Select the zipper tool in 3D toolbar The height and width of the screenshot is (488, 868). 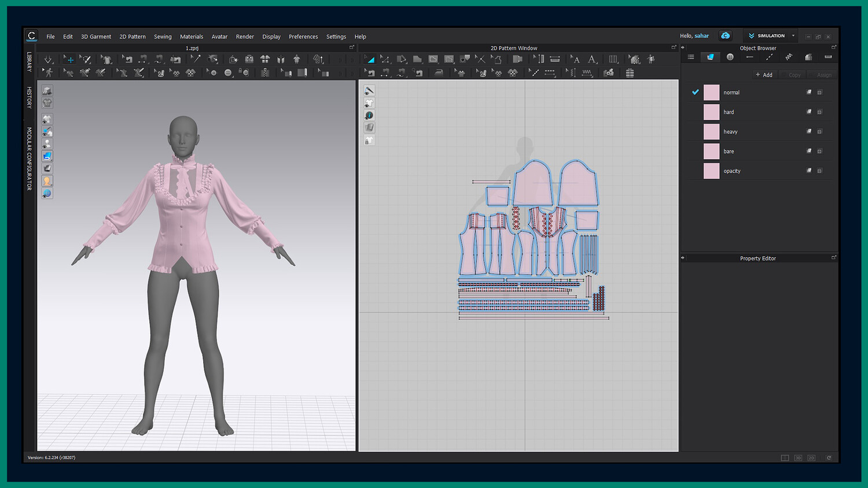(265, 73)
